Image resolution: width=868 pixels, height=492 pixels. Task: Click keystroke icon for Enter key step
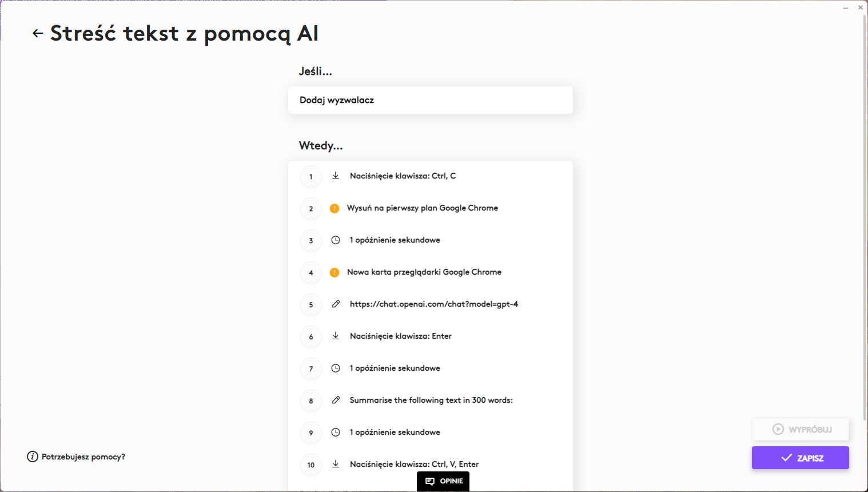[336, 336]
